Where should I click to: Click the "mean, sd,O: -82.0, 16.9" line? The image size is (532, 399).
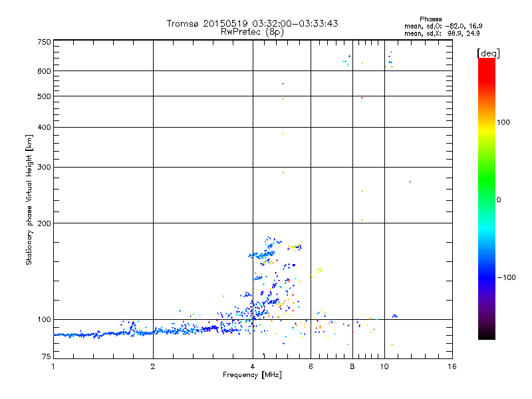443,26
